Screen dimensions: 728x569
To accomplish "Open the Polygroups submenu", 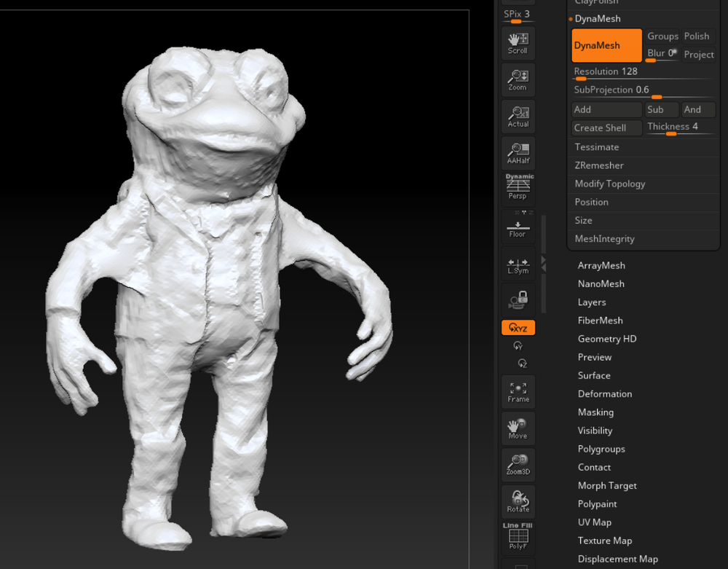I will [601, 450].
